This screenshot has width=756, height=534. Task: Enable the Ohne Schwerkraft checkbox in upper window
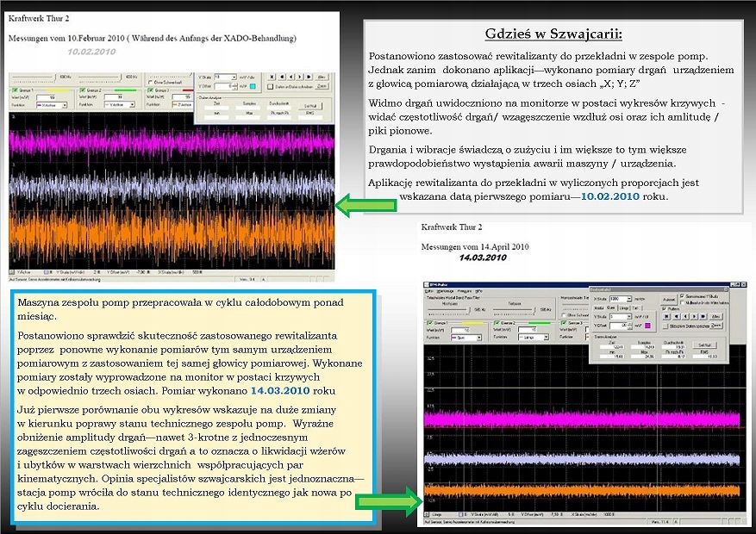[x=150, y=82]
